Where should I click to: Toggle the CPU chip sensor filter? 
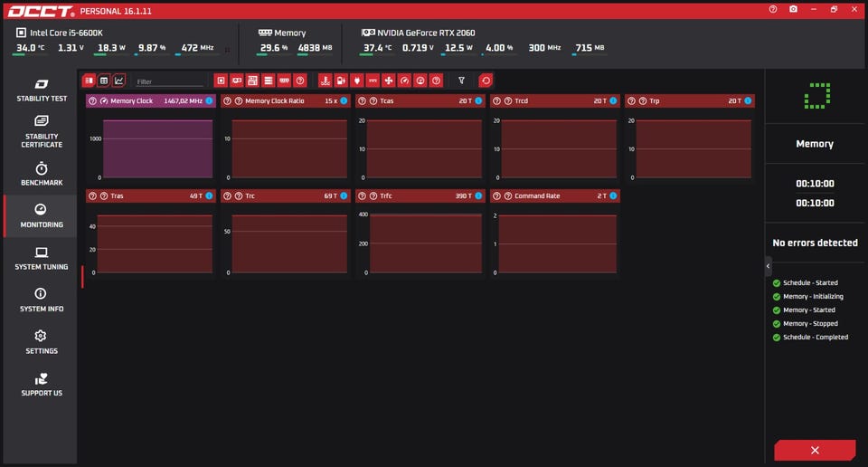[221, 81]
